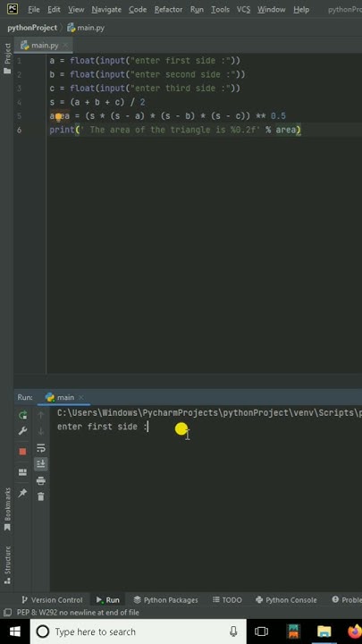
Task: Toggle the Structure tool window
Action: tap(7, 565)
